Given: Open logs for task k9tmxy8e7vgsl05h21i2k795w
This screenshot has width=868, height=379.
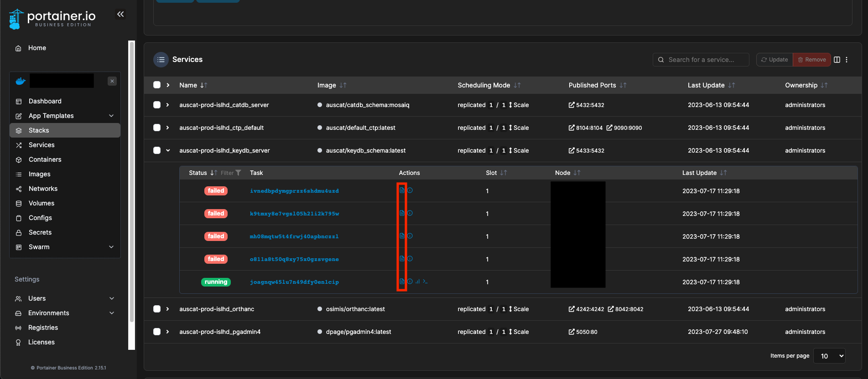Looking at the screenshot, I should [402, 213].
